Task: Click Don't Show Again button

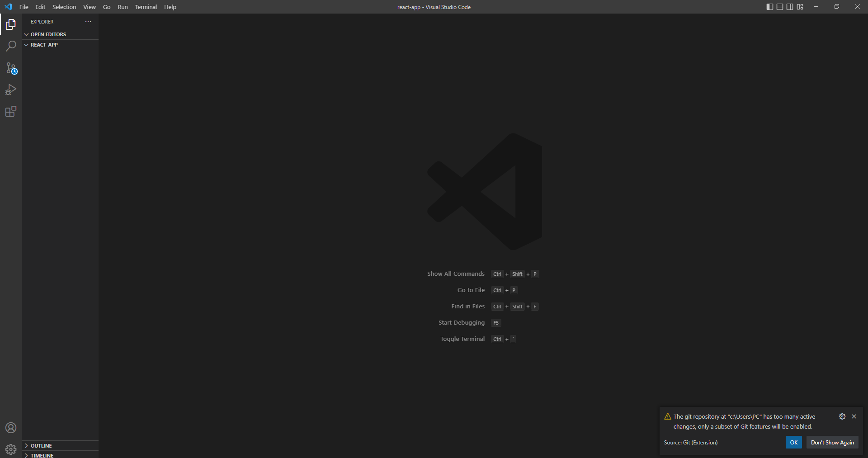Action: pos(832,442)
